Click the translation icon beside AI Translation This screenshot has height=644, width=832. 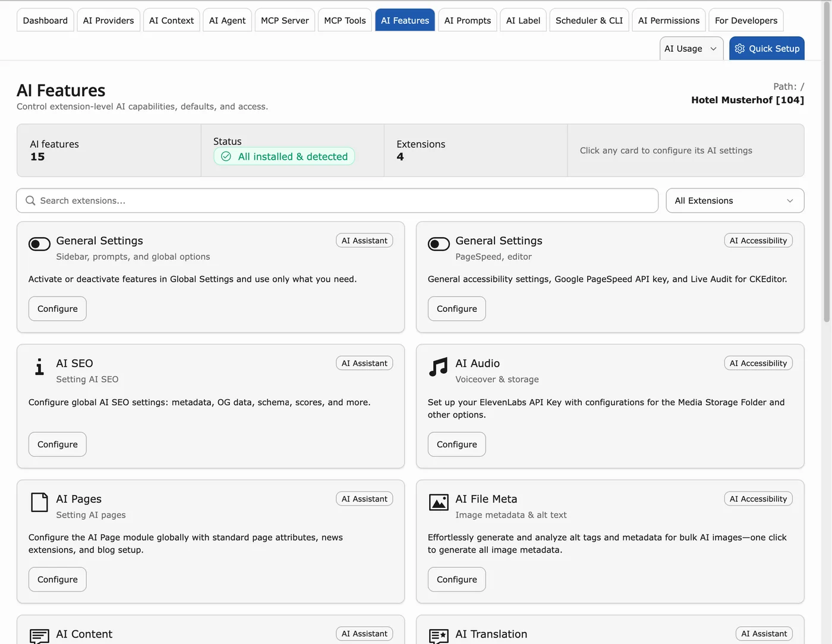[x=439, y=636]
